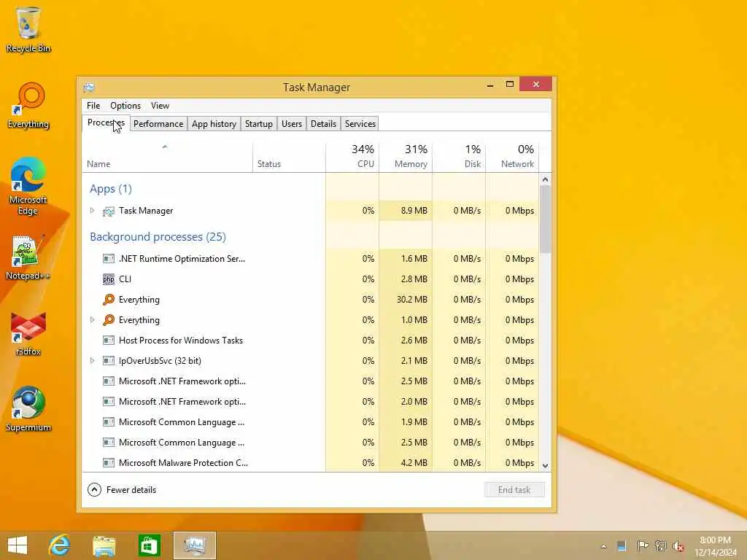
Task: Collapse view with Fewer details arrow
Action: coord(94,489)
